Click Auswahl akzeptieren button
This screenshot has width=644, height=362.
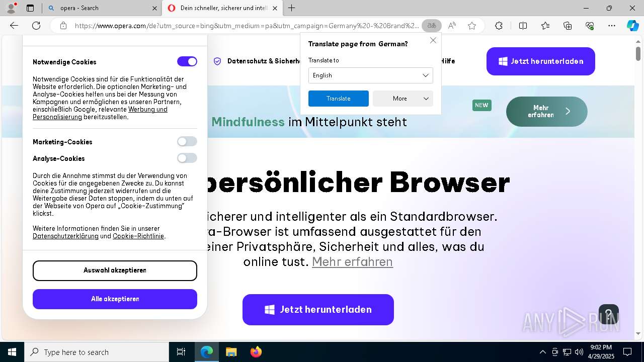coord(115,270)
